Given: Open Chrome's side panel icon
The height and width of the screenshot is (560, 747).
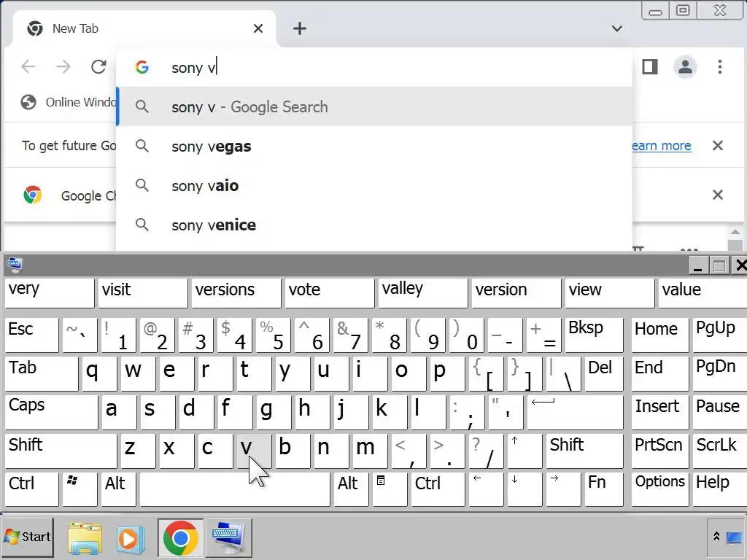Looking at the screenshot, I should tap(650, 66).
